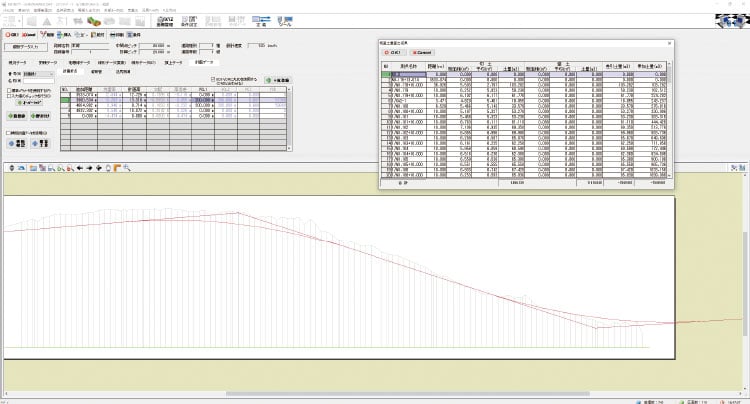Click the red circle OK icon in edit toolbar

tap(11, 35)
